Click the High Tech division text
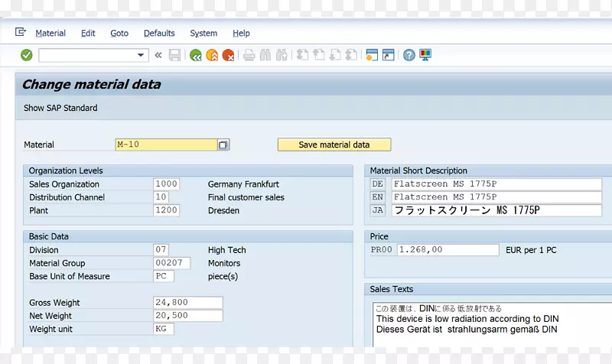The height and width of the screenshot is (364, 612). [226, 250]
